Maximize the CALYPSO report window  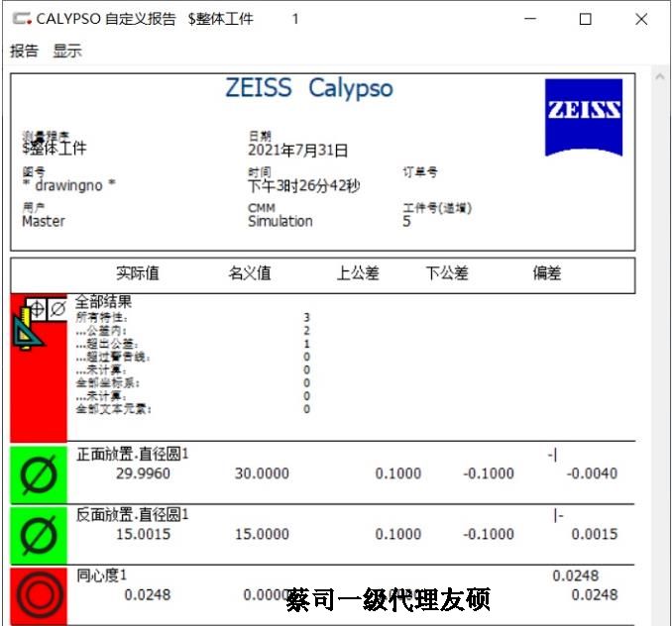pyautogui.click(x=585, y=19)
